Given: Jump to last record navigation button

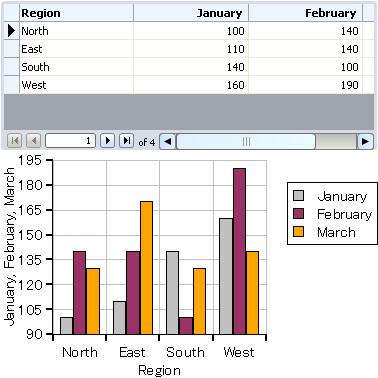Looking at the screenshot, I should 126,141.
